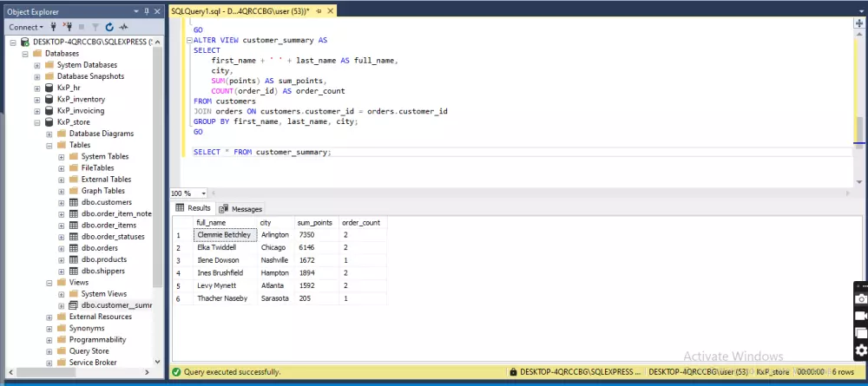Select the Service Broker node
868x386 pixels.
coord(93,363)
